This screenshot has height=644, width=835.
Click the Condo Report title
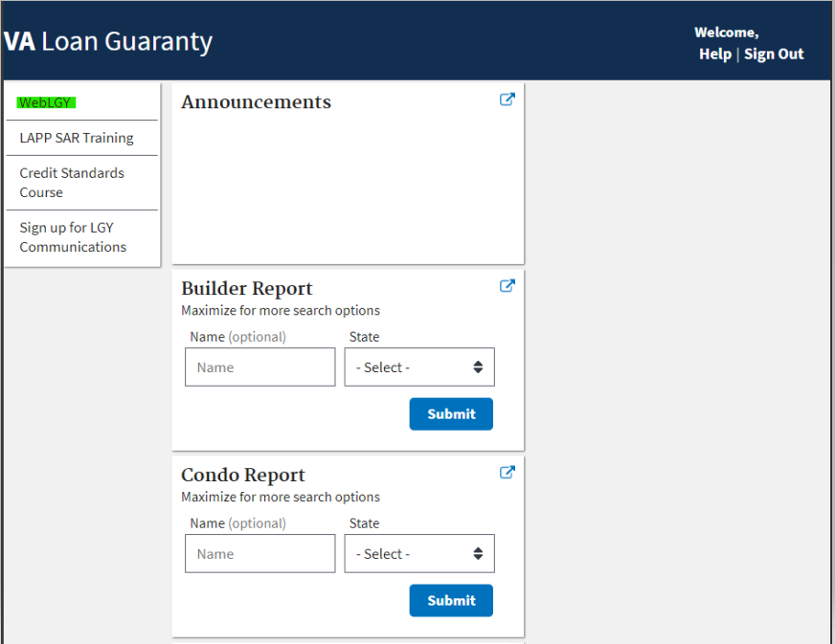(243, 475)
